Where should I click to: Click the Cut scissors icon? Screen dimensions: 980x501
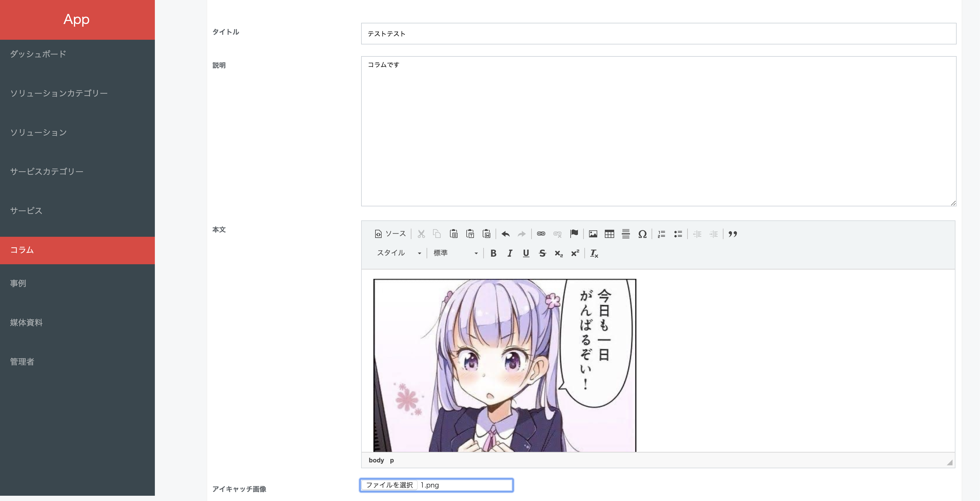pos(421,234)
